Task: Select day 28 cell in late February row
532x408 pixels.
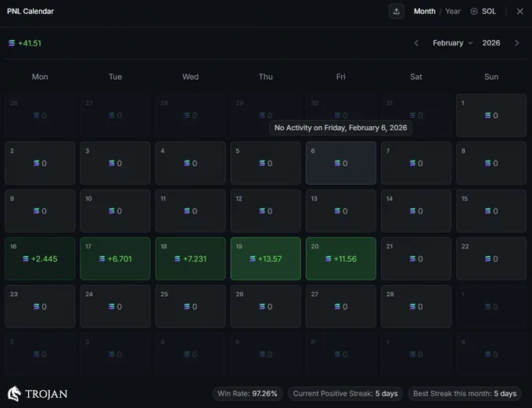Action: (416, 306)
